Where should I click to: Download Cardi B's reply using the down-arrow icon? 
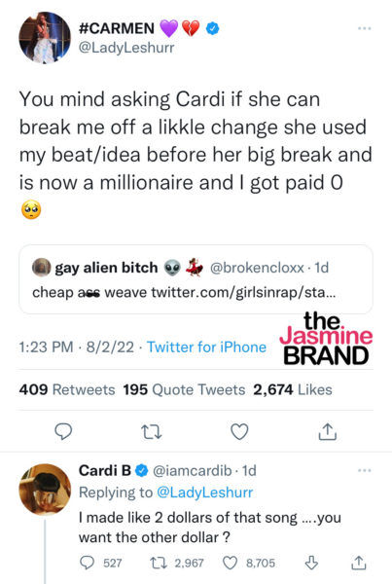coord(311,563)
